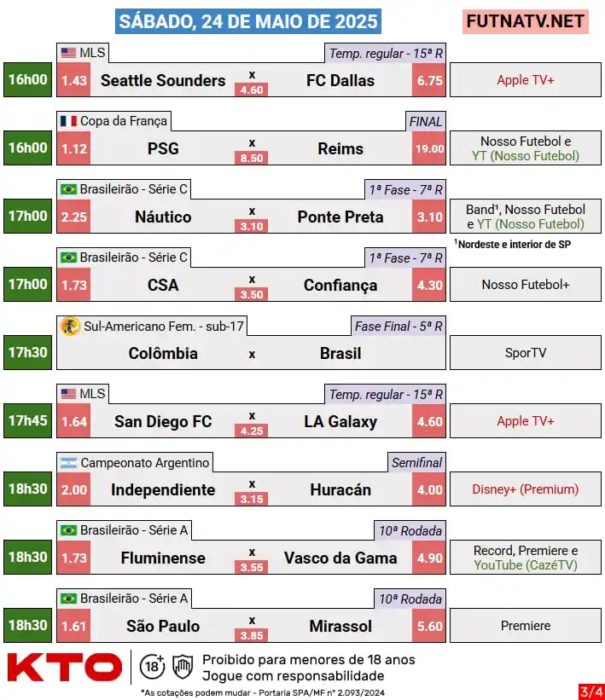605x700 pixels.
Task: Click the 17h45 time badge for San Diego FC
Action: 27,420
